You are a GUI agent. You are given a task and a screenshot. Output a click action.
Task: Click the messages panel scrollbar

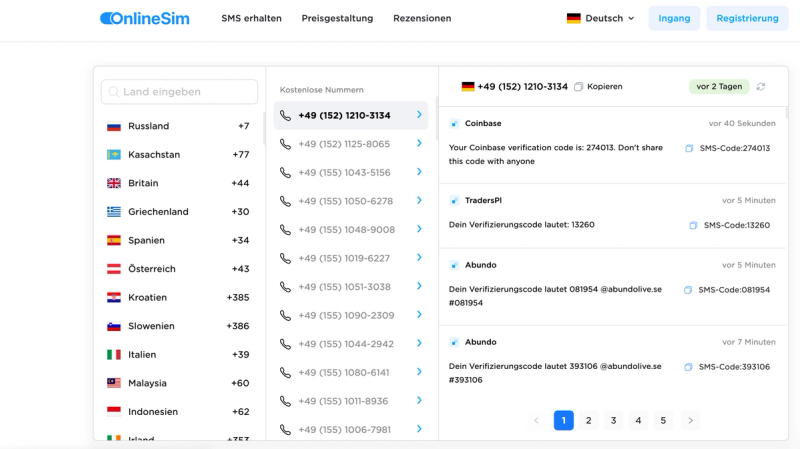(x=787, y=113)
